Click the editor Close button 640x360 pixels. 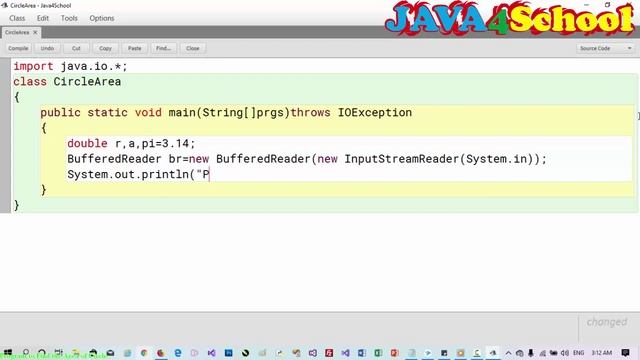[193, 48]
